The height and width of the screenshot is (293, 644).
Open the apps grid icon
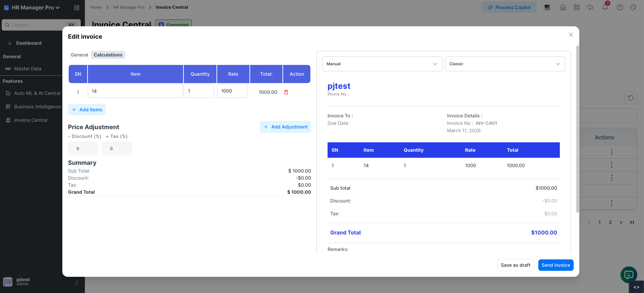(577, 7)
